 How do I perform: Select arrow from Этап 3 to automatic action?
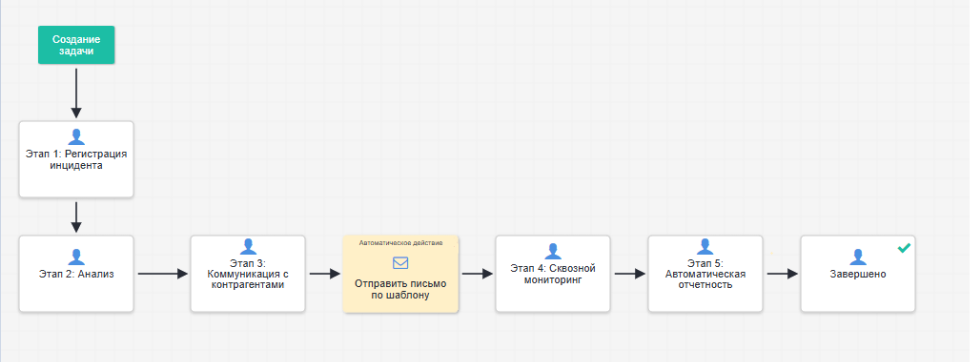(x=324, y=274)
